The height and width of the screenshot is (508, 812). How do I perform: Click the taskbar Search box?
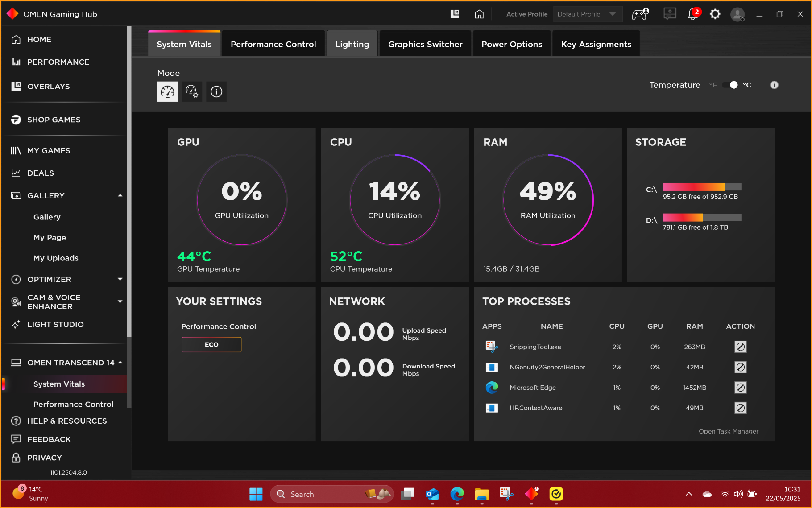332,494
